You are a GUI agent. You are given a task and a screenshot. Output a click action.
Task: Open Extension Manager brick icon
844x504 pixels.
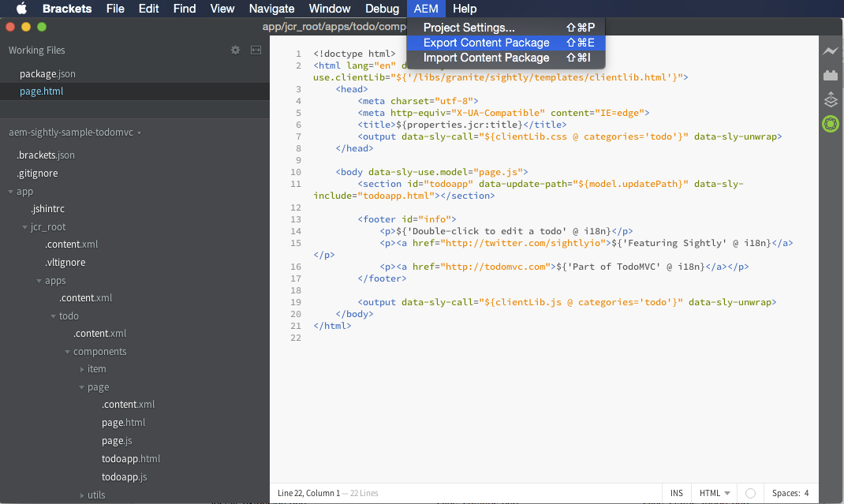tap(831, 76)
